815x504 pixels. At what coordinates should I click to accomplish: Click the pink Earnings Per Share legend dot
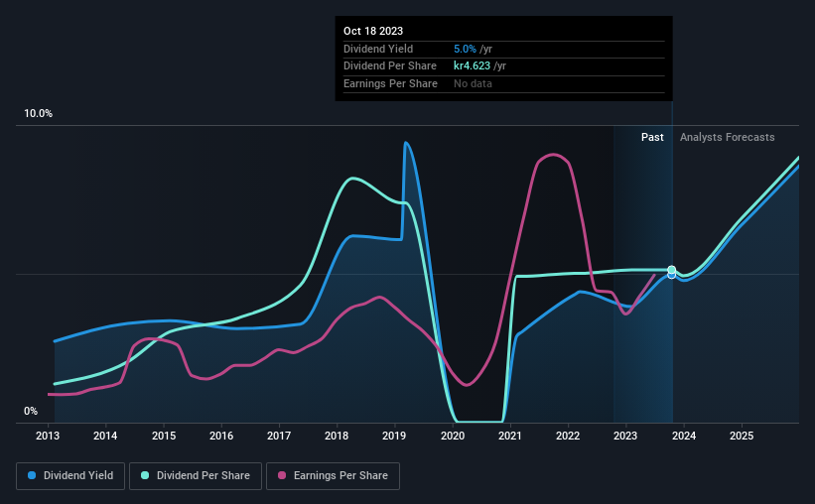pyautogui.click(x=282, y=475)
